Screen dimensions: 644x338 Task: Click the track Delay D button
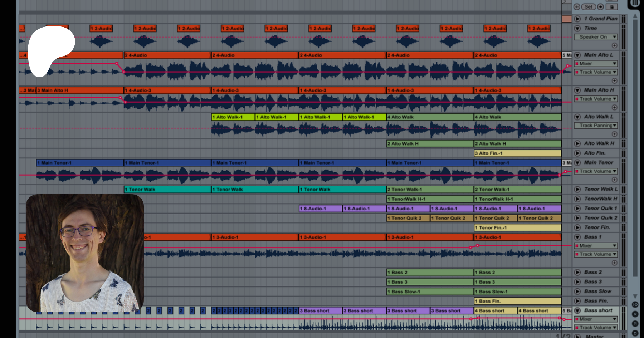pyautogui.click(x=635, y=333)
